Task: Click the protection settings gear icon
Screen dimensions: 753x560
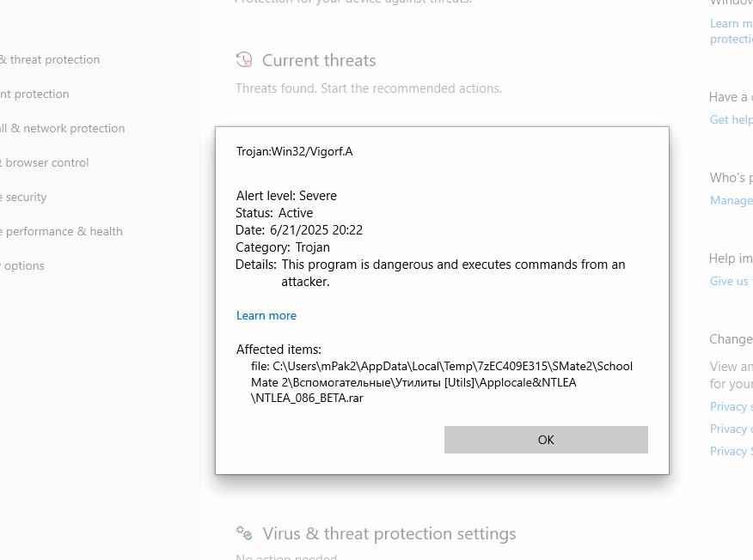Action: (244, 533)
